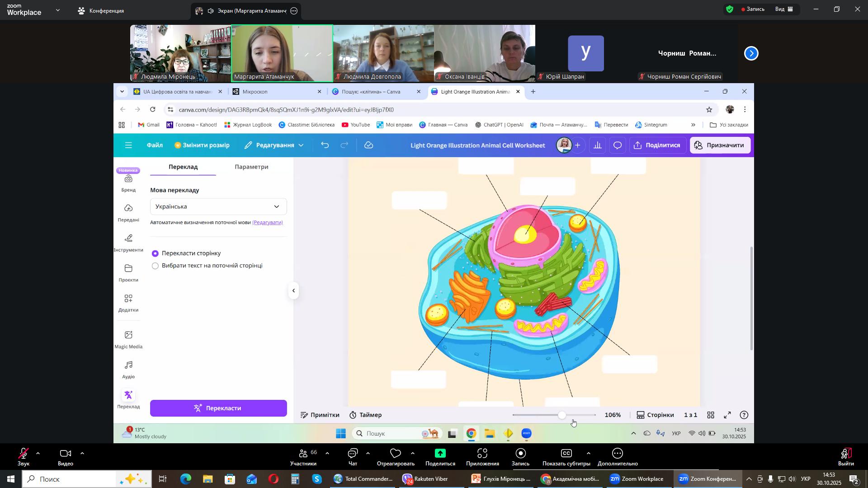Screen dimensions: 868x488
Task: Open the Canva comments bubble icon
Action: coord(618,145)
